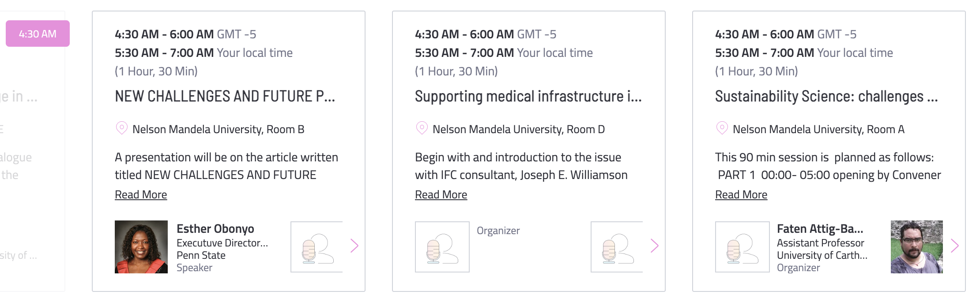Click the location pin icon for Room B

pos(122,128)
